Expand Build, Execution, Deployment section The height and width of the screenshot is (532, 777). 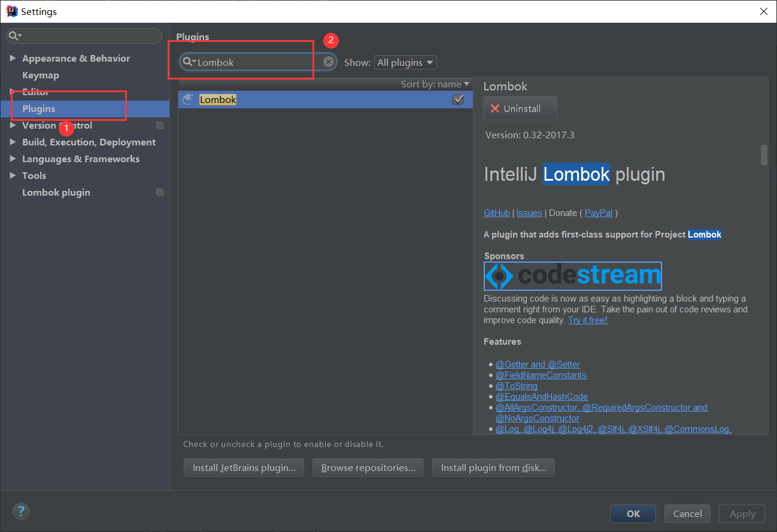click(13, 142)
